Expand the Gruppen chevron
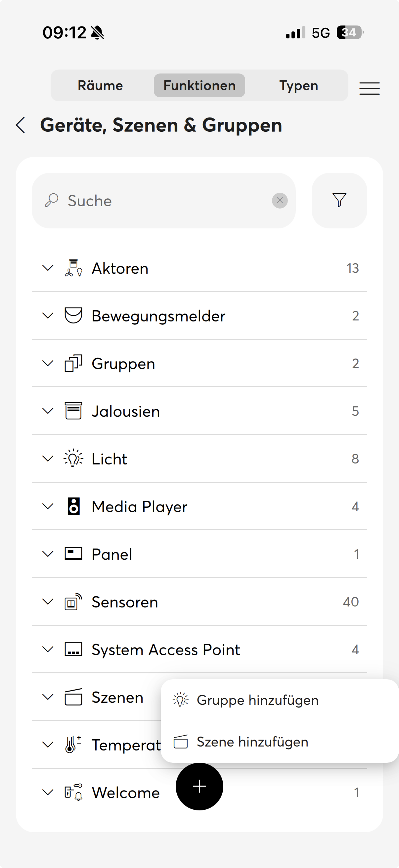The image size is (399, 868). click(48, 363)
